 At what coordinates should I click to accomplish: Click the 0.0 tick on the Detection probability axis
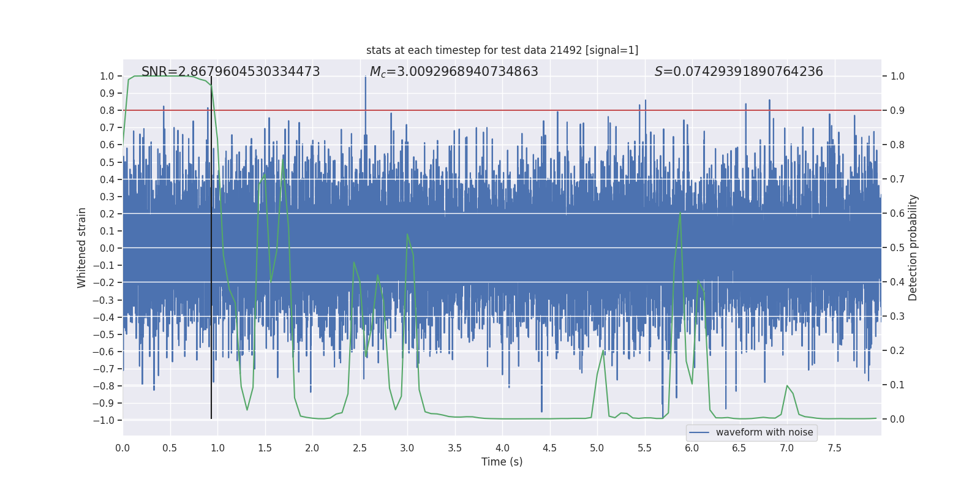click(x=897, y=419)
